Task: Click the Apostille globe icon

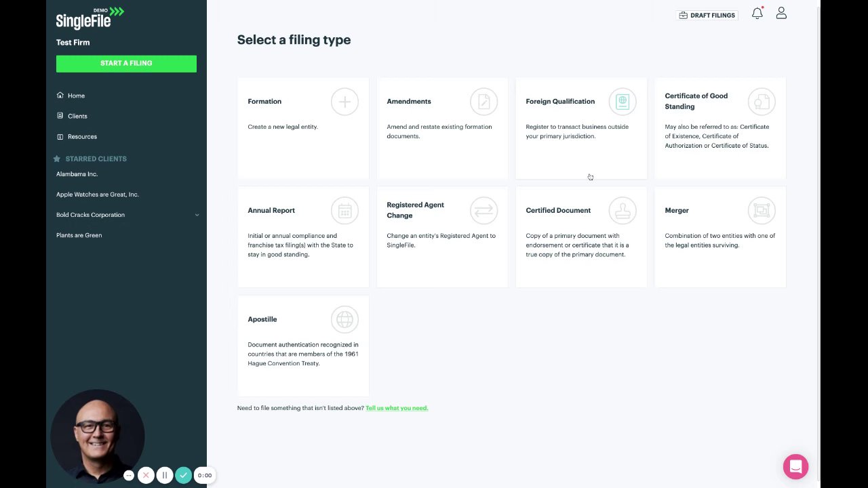Action: pyautogui.click(x=344, y=319)
